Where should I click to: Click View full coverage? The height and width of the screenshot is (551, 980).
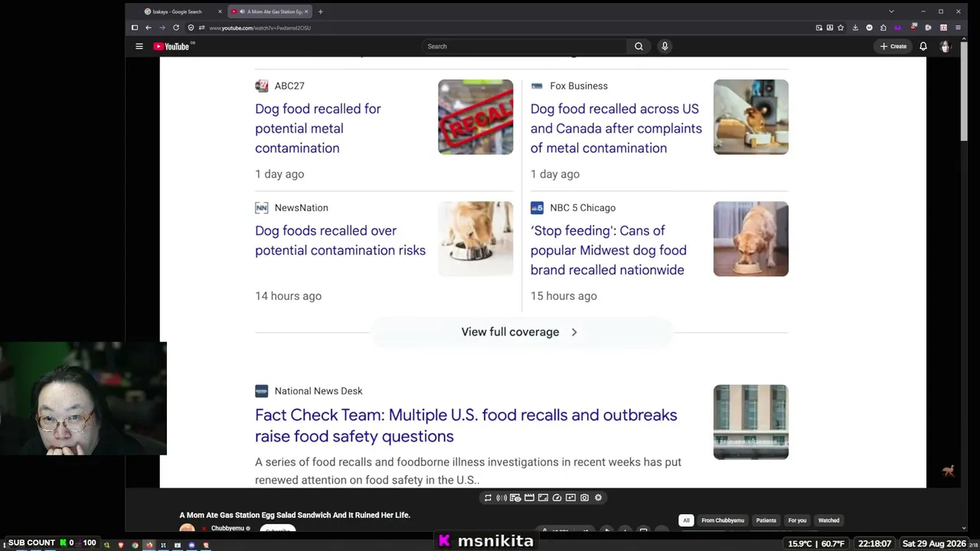coord(520,332)
